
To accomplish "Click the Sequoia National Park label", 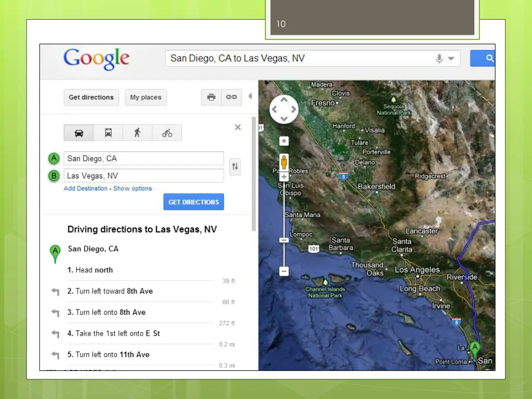I will pos(394,109).
